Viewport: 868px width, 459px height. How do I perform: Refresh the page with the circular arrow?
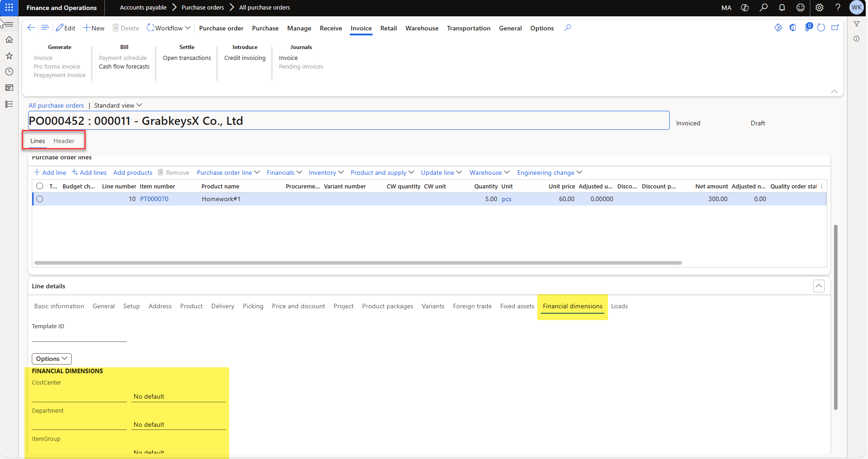pos(821,28)
